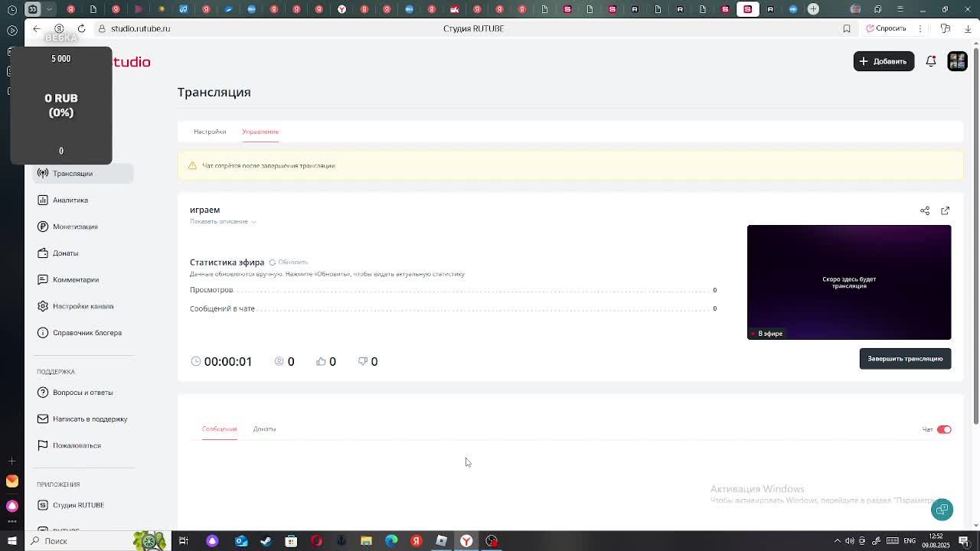Click the Добавить button
This screenshot has width=980, height=551.
(x=884, y=61)
